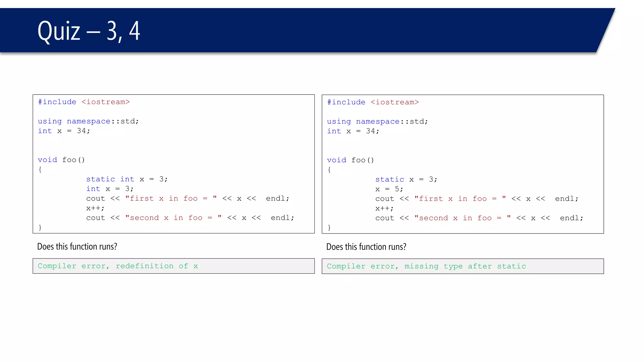Click "Compiler error, redefinition of x" answer box
Image resolution: width=644 pixels, height=362 pixels.
tap(173, 266)
